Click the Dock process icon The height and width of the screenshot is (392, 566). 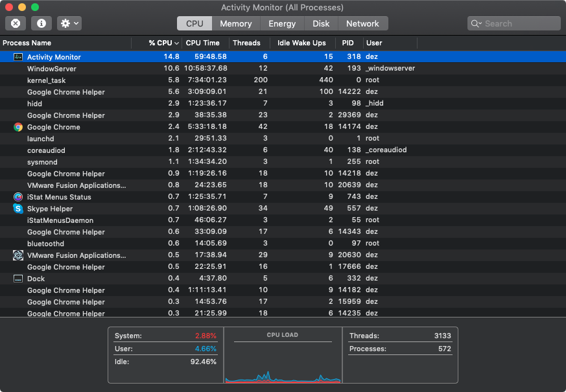pyautogui.click(x=18, y=279)
